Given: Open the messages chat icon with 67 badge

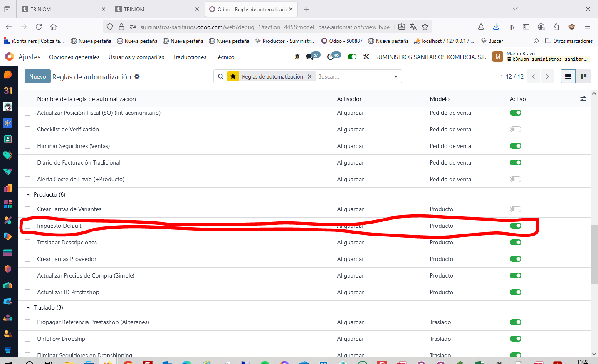Looking at the screenshot, I should (x=310, y=57).
